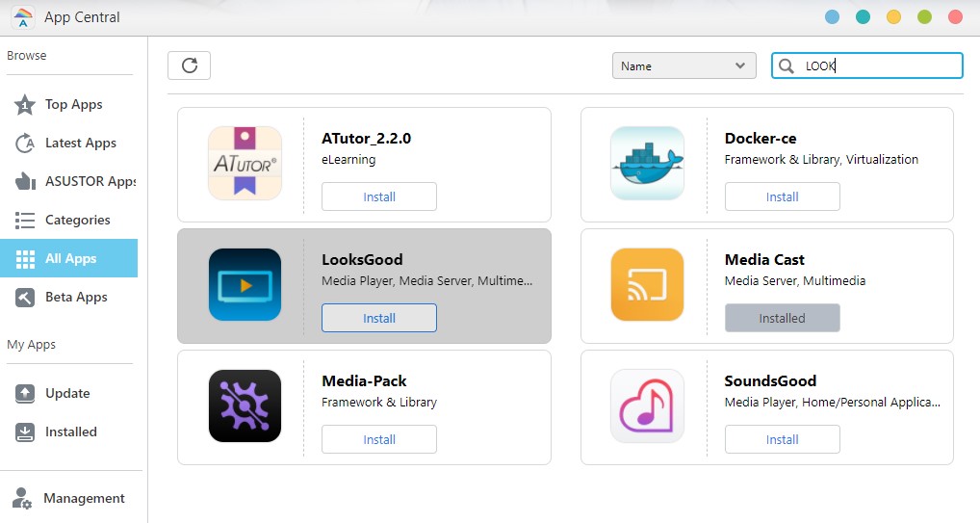
Task: Click the ASUSTOR Apps thumbs-up icon
Action: 25,181
